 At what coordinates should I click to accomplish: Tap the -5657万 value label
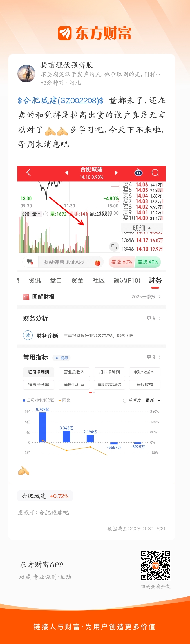click(114, 447)
